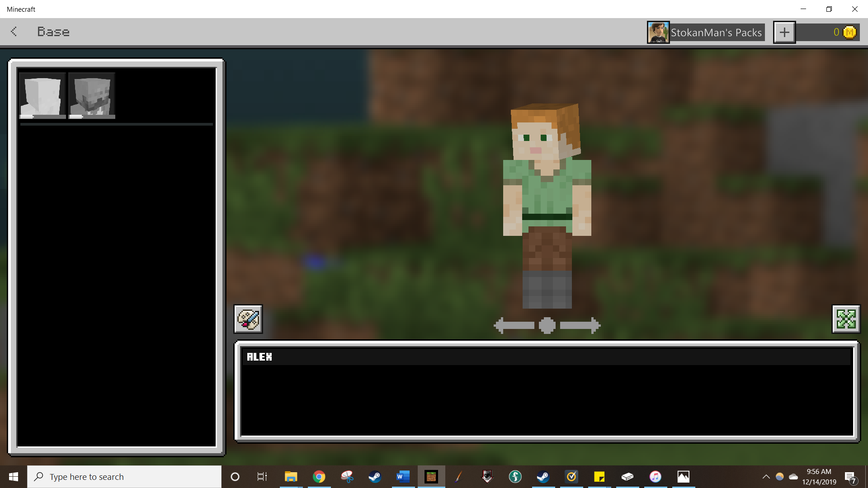
Task: Click the back arrow next to Base
Action: pos(14,32)
